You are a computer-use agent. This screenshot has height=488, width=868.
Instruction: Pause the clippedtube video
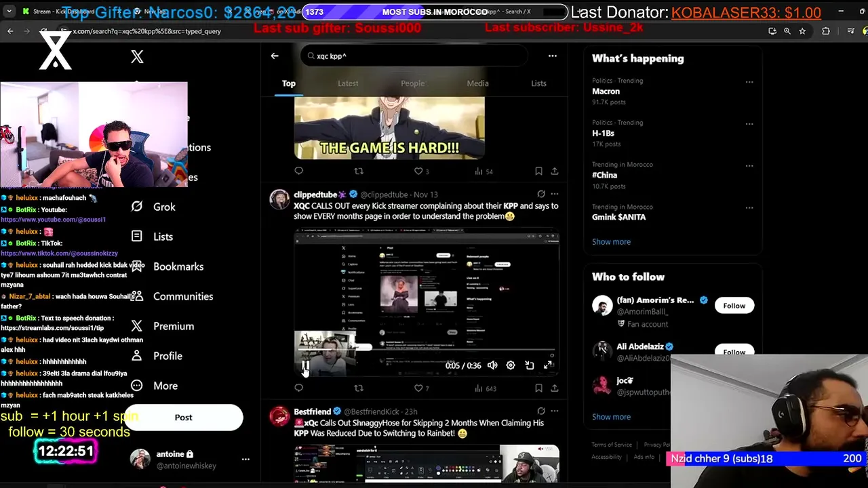click(306, 366)
